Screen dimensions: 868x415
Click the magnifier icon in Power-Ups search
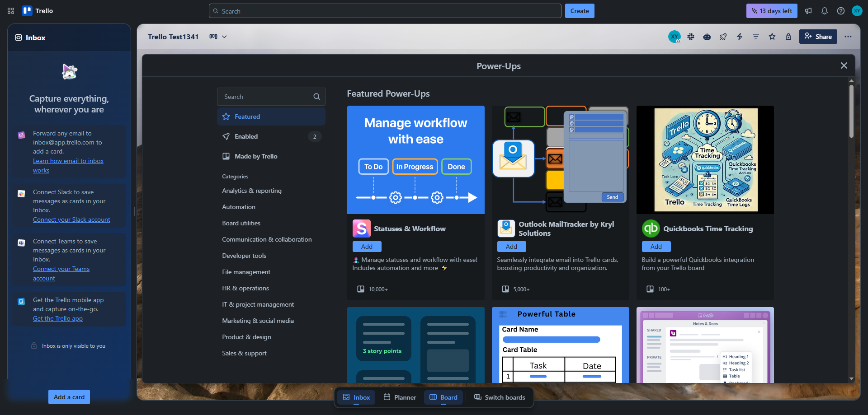(317, 97)
